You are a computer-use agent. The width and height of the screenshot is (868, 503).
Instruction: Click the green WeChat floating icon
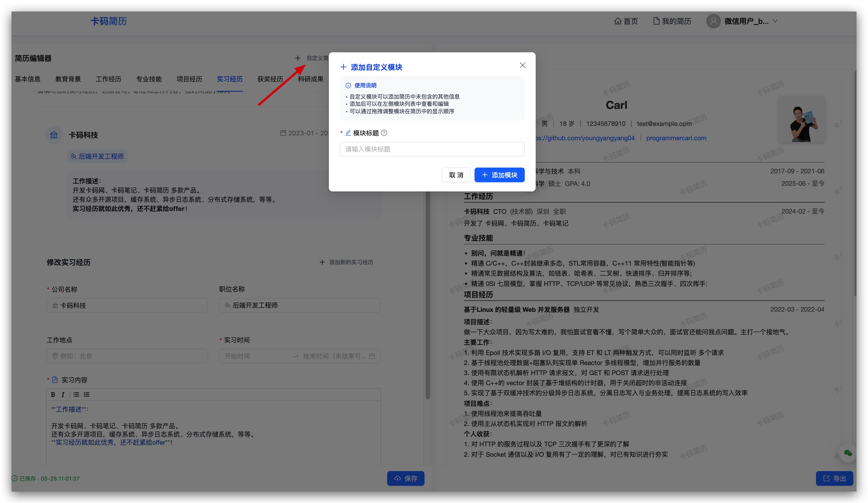coord(847,453)
